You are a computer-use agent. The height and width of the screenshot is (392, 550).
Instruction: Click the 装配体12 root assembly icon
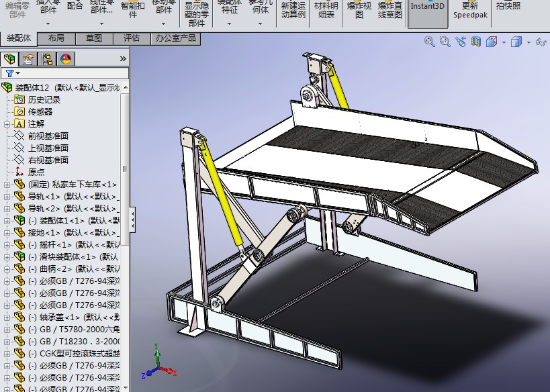[7, 87]
